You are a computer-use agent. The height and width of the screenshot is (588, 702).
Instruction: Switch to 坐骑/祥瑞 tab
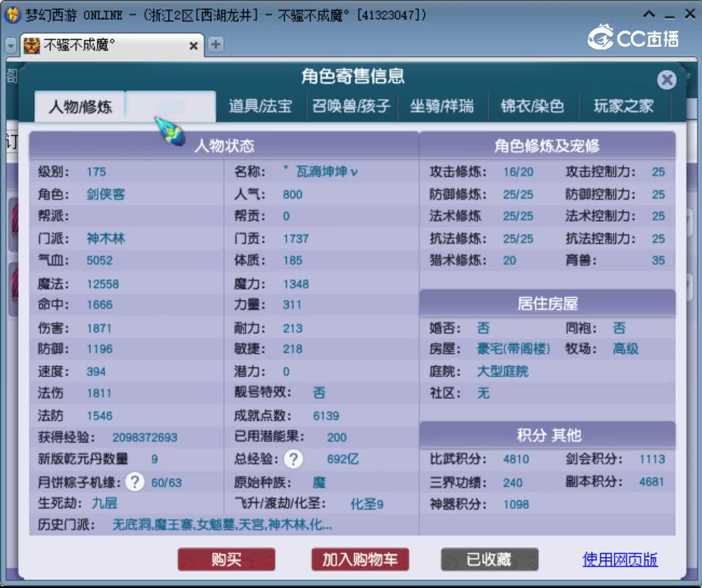[442, 106]
